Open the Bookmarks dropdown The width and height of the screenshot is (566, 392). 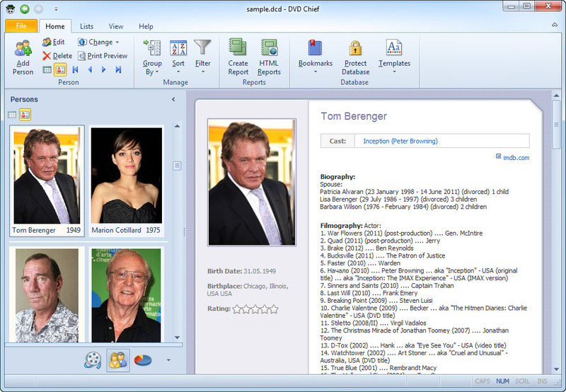pyautogui.click(x=315, y=57)
